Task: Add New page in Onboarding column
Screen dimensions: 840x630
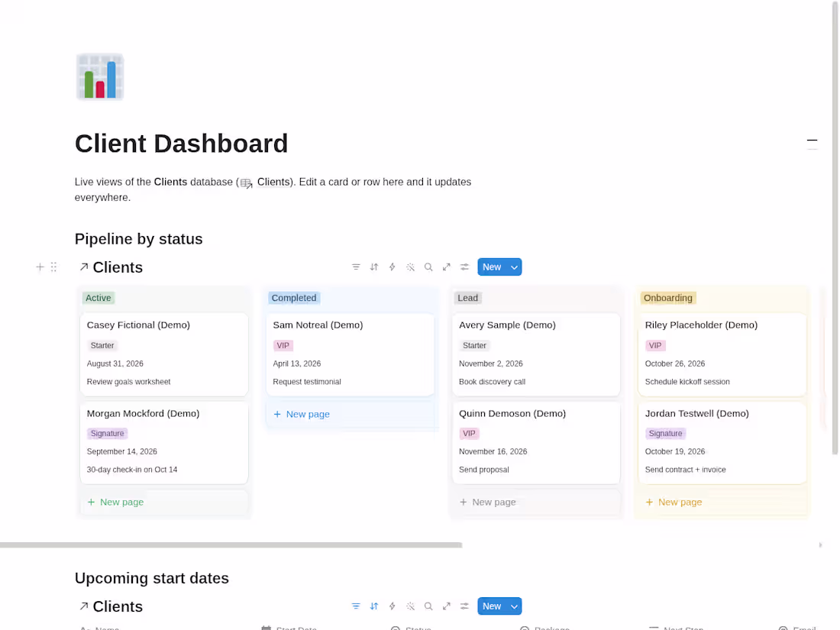Action: (x=722, y=502)
